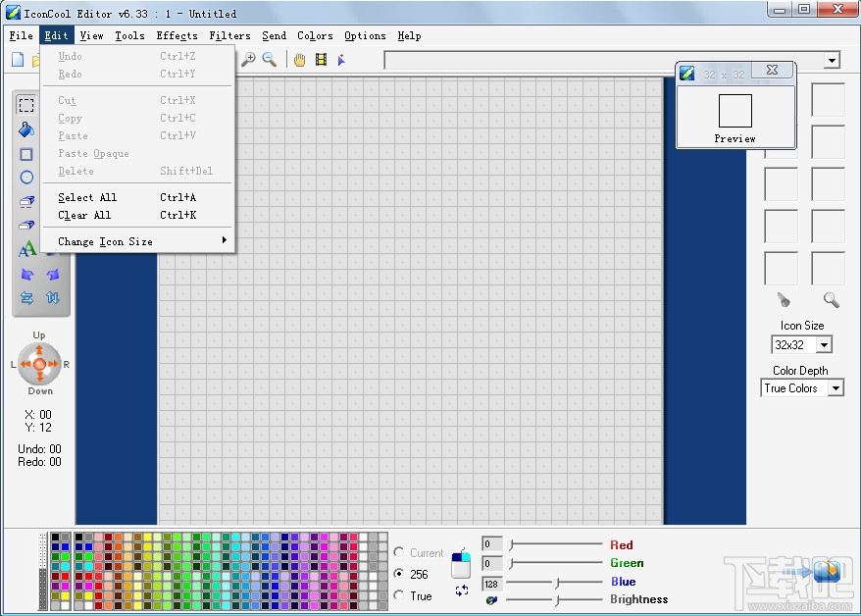Screen dimensions: 861x616
Task: Click the horizontal flip arrows icon
Action: 26,297
